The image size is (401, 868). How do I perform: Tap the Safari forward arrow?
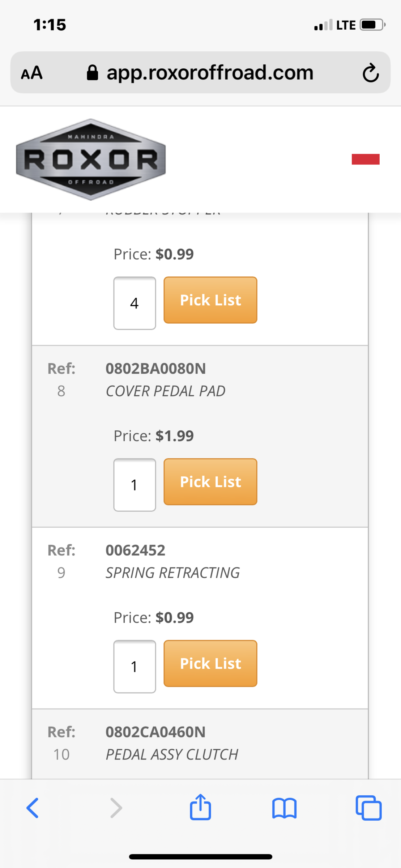coord(116,808)
